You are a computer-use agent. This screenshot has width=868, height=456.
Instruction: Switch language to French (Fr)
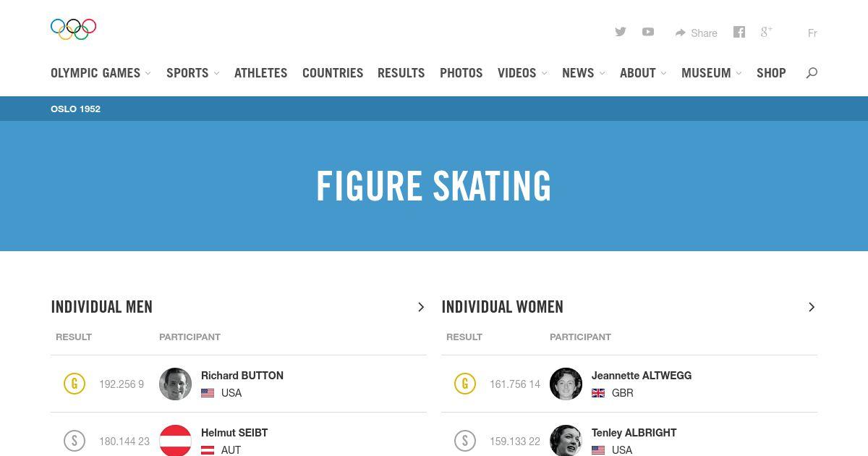(x=812, y=33)
